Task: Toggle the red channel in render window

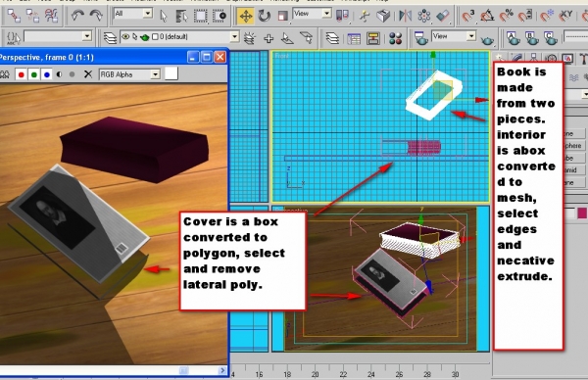Action: (22, 74)
